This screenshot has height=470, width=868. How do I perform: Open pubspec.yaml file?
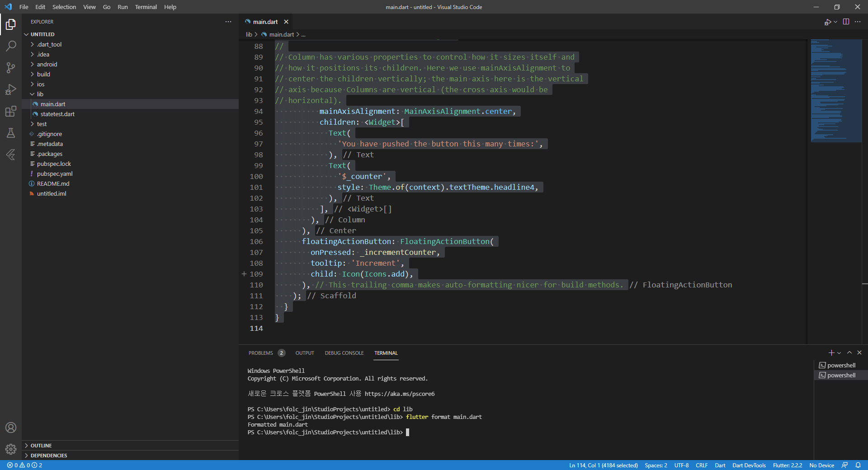(x=55, y=174)
